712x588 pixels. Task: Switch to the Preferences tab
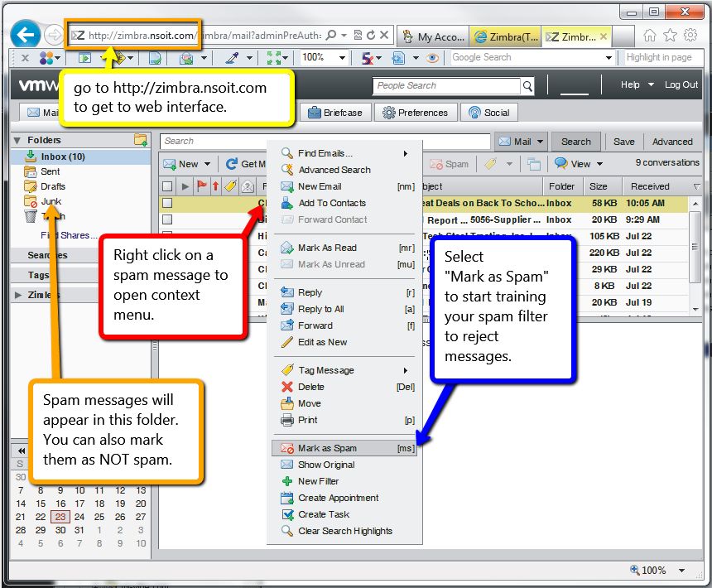[x=415, y=113]
